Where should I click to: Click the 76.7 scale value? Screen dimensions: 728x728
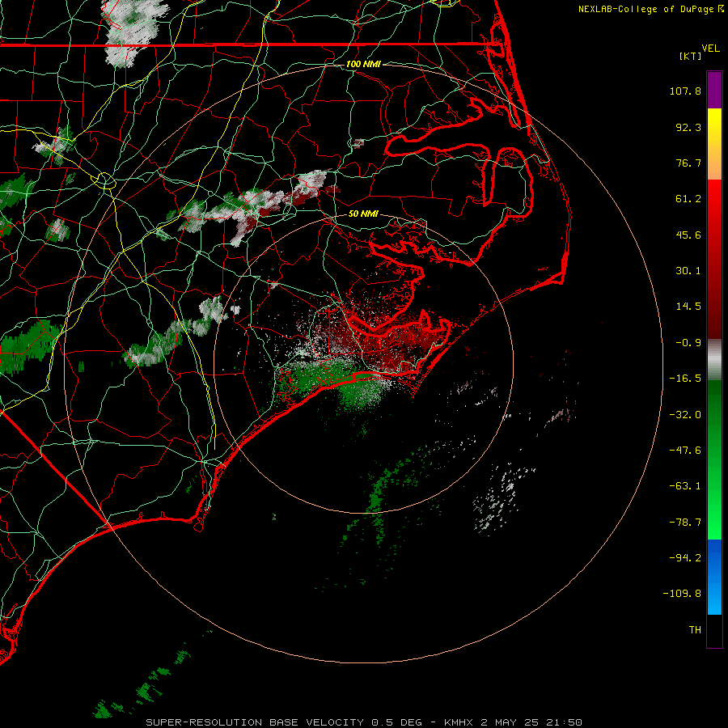click(688, 163)
